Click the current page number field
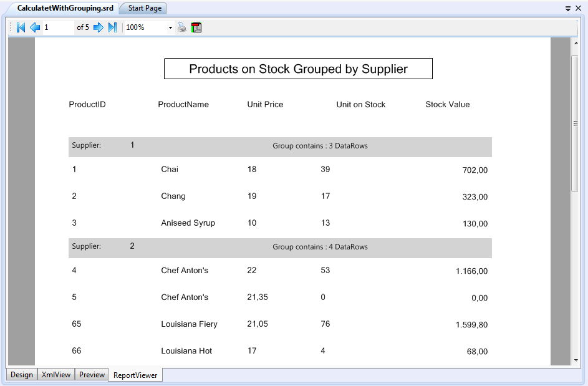588x386 pixels. pyautogui.click(x=57, y=27)
